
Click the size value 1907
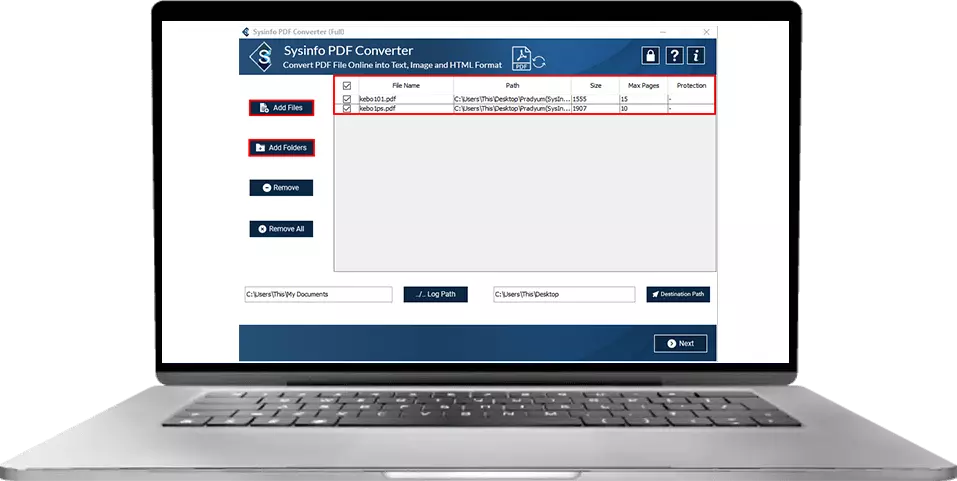pyautogui.click(x=579, y=109)
